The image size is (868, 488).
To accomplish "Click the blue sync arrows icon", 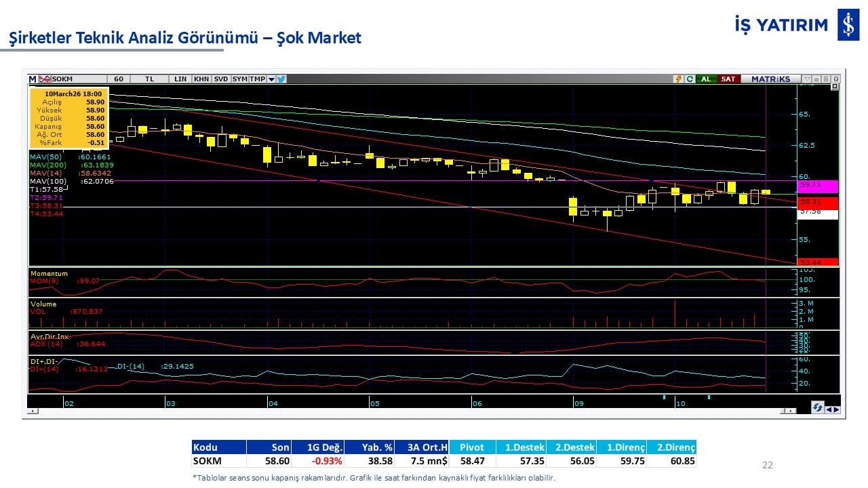I will pos(818,407).
